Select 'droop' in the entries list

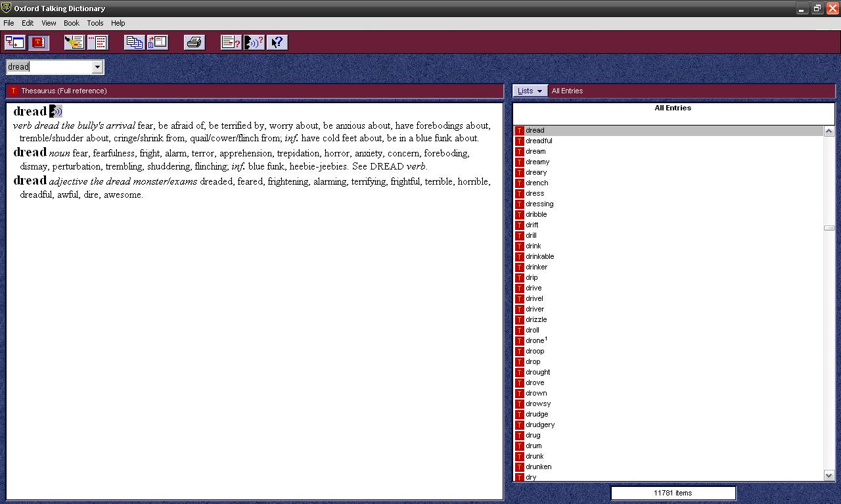(535, 351)
